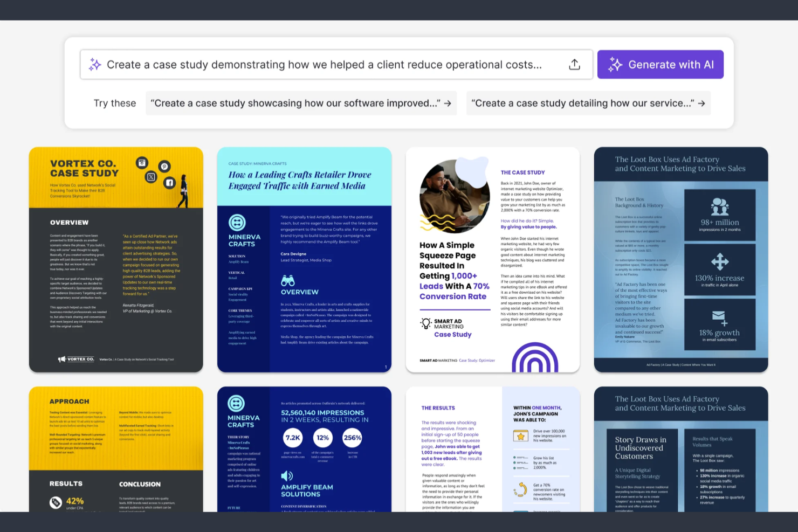This screenshot has height=532, width=798.
Task: Select the Instagram icon on the Vortex Co cover
Action: coord(142,163)
